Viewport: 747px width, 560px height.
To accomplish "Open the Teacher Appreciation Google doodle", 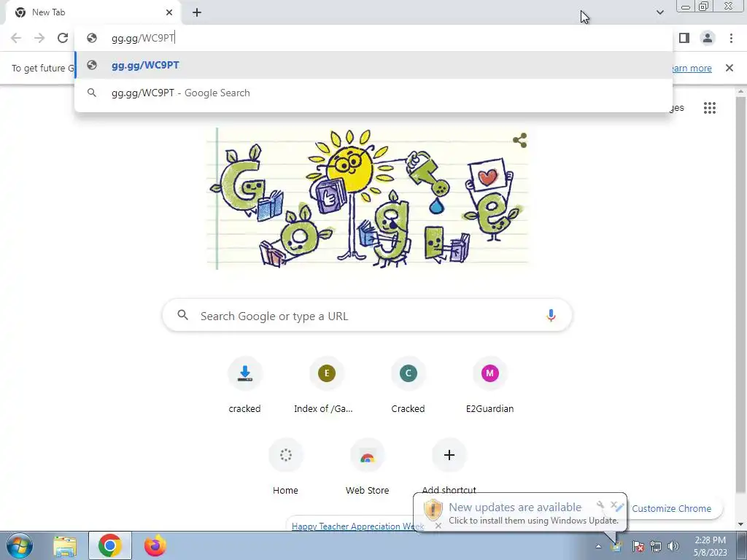I will 368,198.
